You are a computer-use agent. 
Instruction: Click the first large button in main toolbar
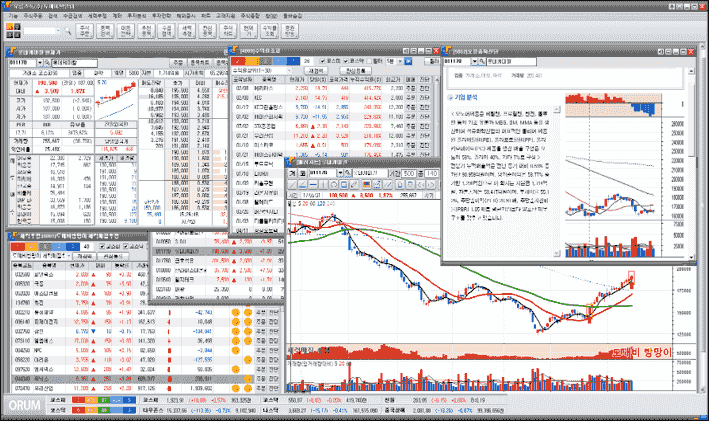coord(85,31)
